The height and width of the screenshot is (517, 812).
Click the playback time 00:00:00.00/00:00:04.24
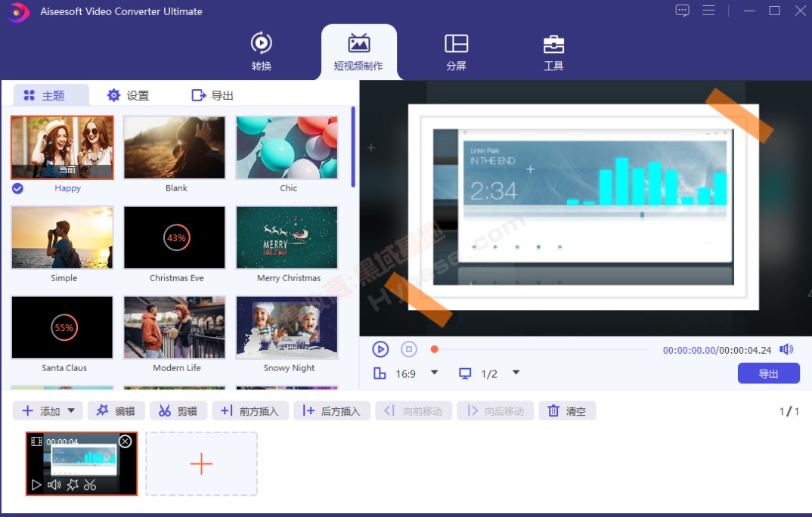[x=717, y=351]
